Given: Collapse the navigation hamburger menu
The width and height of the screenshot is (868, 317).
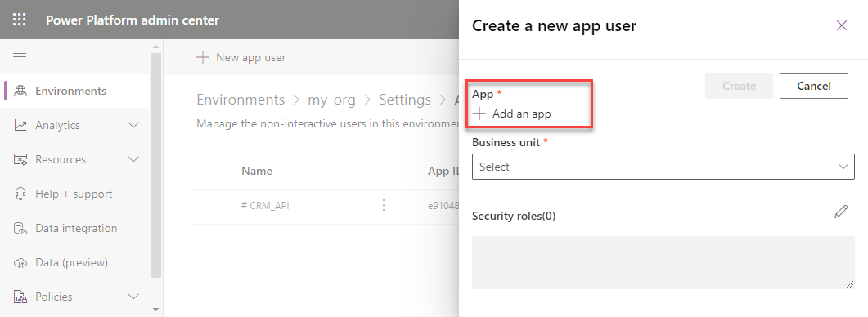Looking at the screenshot, I should coord(20,57).
